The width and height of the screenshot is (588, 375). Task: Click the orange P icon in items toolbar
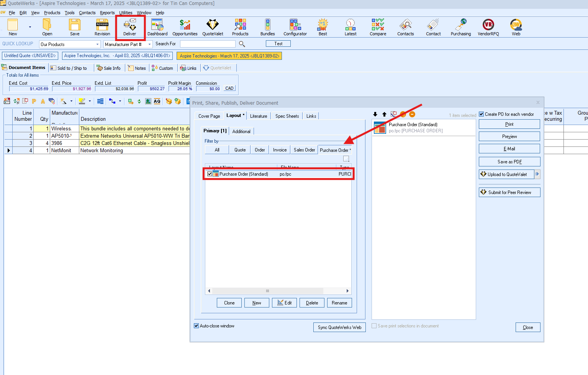[34, 101]
